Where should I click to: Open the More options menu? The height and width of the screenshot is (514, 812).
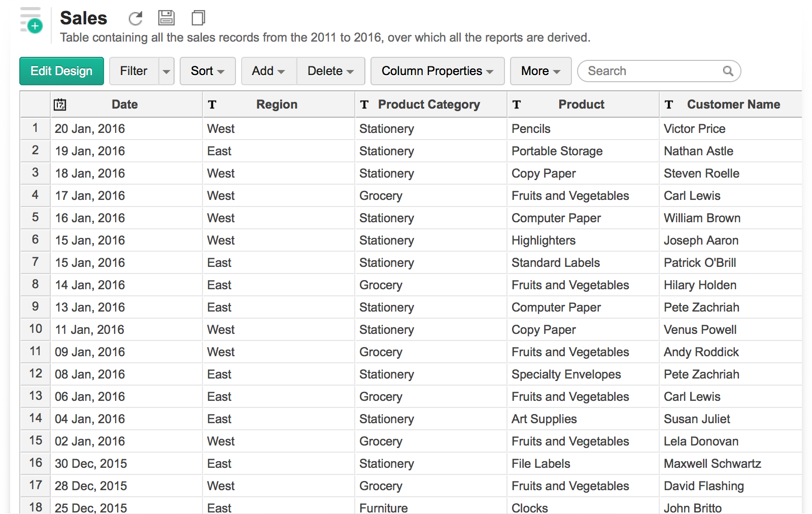(540, 71)
